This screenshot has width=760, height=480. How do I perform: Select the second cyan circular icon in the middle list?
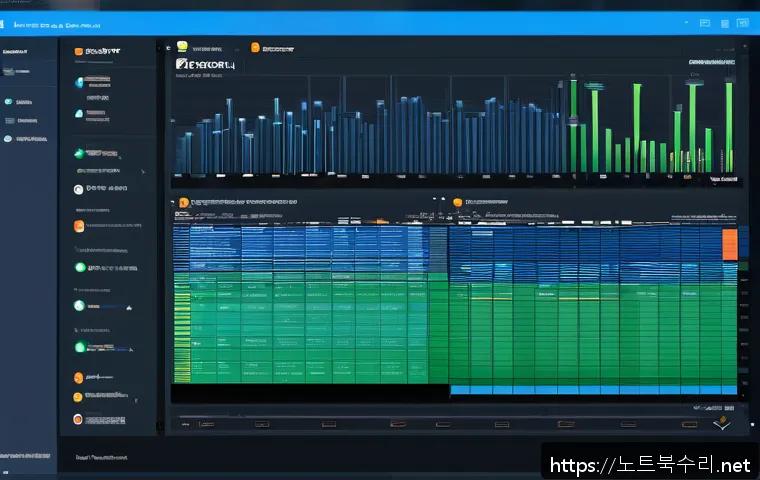pos(79,115)
